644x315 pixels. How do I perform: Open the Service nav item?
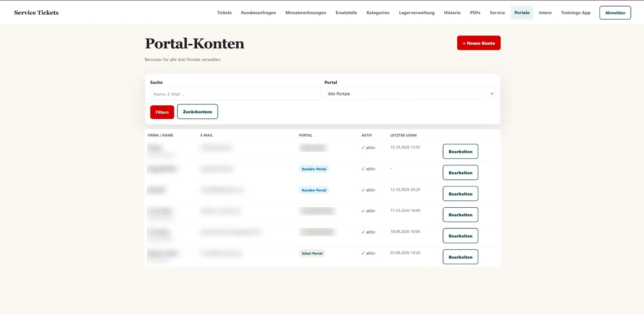(x=497, y=13)
